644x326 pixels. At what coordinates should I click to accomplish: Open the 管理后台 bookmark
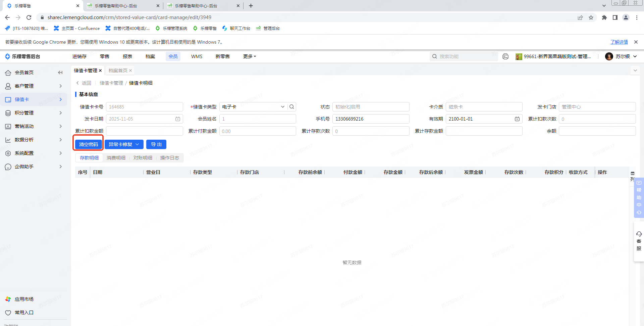point(268,29)
